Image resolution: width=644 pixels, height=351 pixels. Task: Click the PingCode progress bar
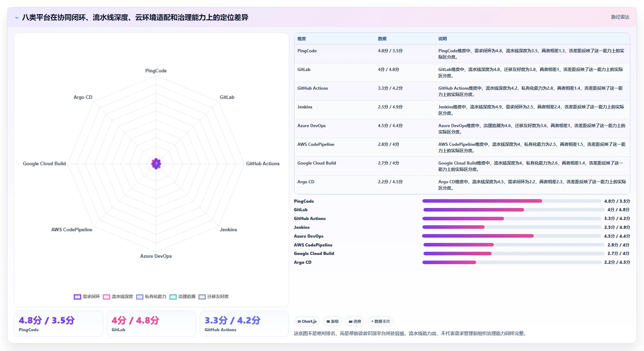tap(512, 201)
